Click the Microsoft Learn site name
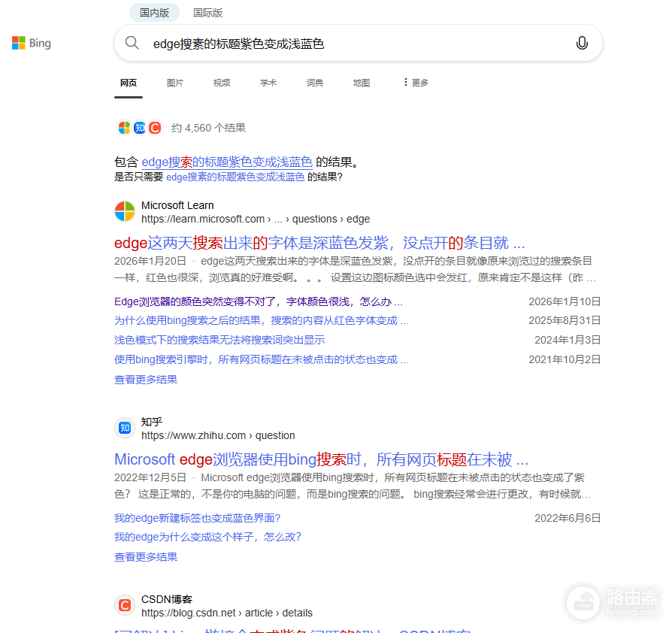672x633 pixels. 177,205
